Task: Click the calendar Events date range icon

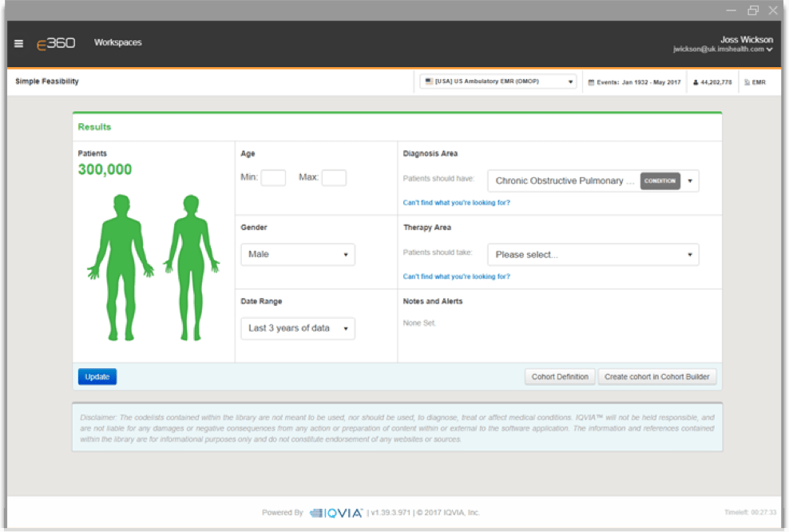Action: pyautogui.click(x=591, y=82)
